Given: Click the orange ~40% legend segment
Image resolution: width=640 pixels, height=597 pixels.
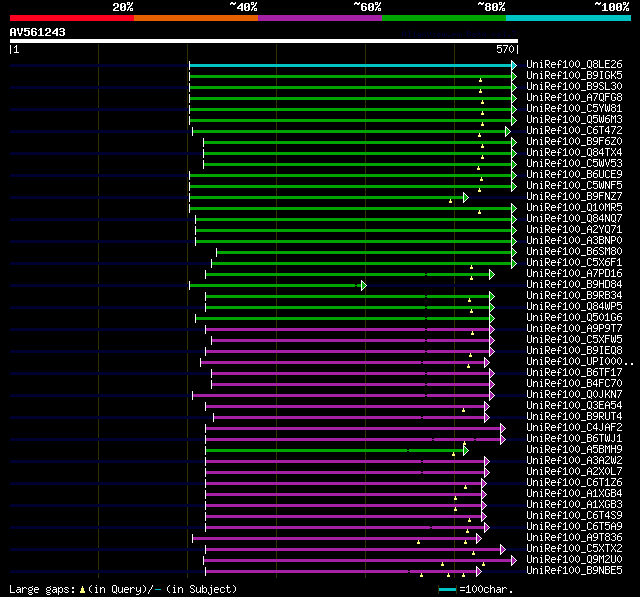Looking at the screenshot, I should pyautogui.click(x=196, y=18).
